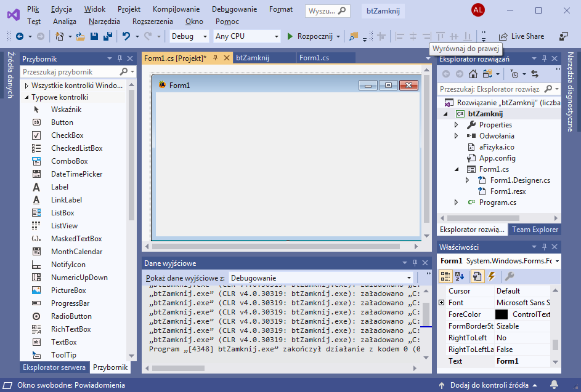Click the pending changes filter clock icon
The width and height of the screenshot is (581, 392).
(x=514, y=74)
